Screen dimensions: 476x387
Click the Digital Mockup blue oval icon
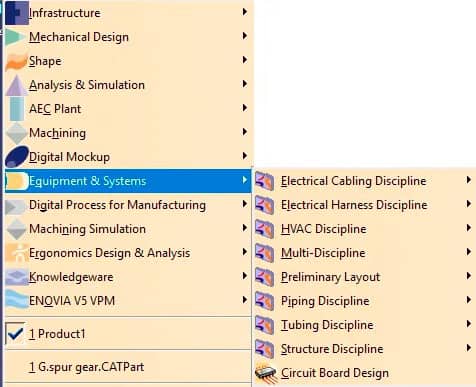pos(17,157)
